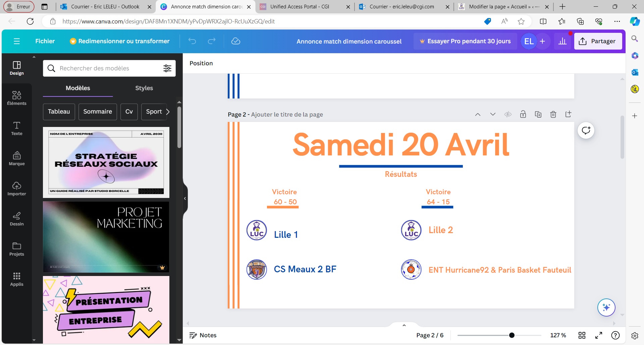
Task: Select the Sommaire category chip
Action: tap(98, 112)
